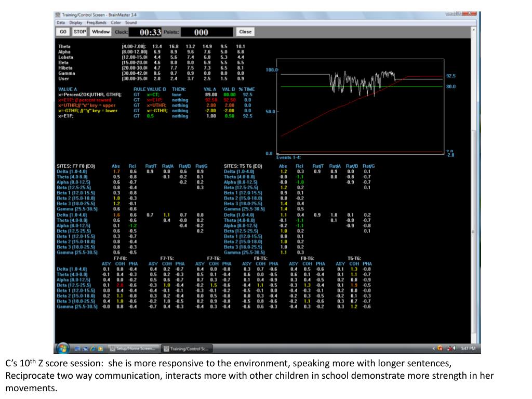Screen dimensions: 532x399
Task: Click the 92.5 value right of graph
Action: [x=451, y=76]
